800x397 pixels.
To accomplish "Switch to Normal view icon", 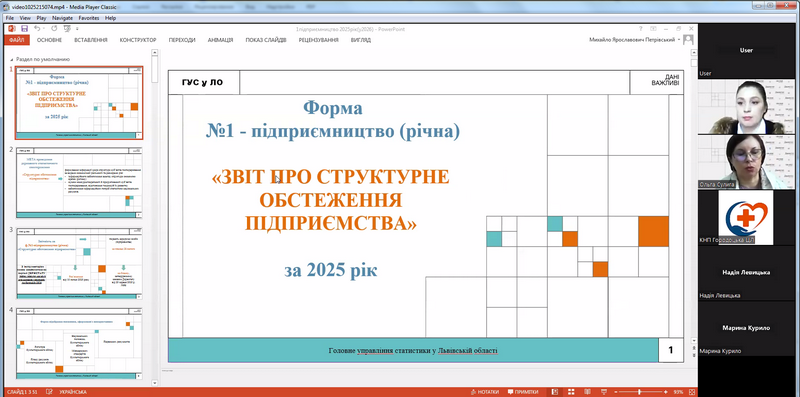I will pyautogui.click(x=555, y=392).
